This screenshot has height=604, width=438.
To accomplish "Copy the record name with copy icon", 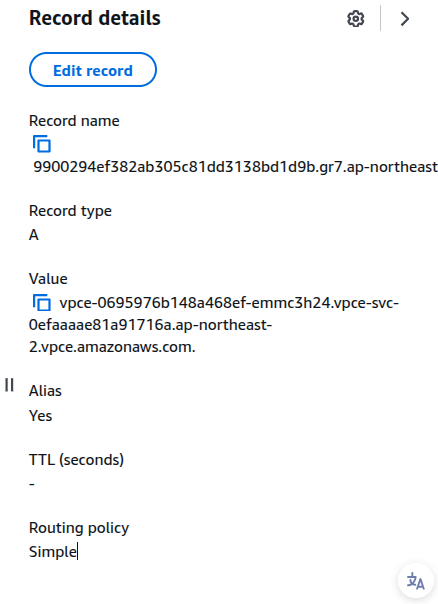I will click(42, 144).
